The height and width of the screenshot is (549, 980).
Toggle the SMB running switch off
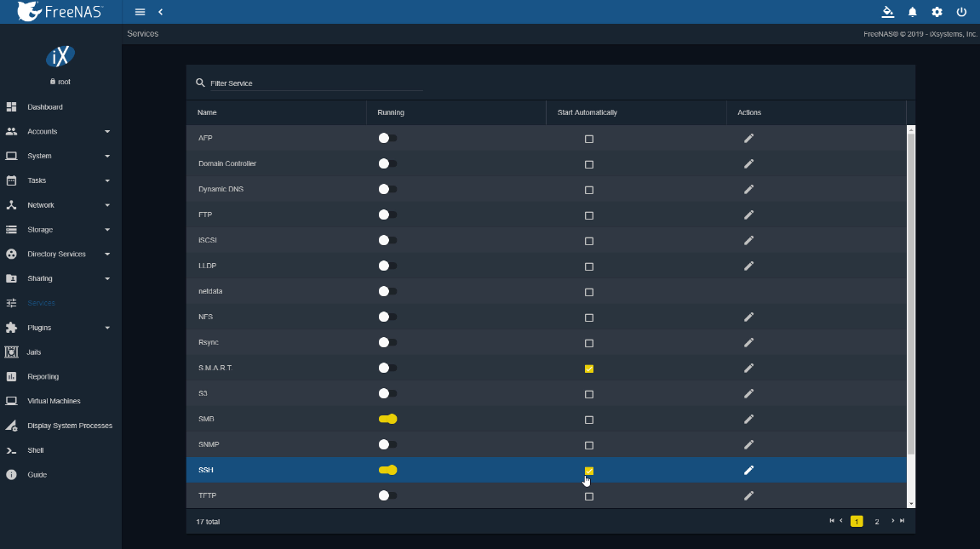(x=387, y=419)
